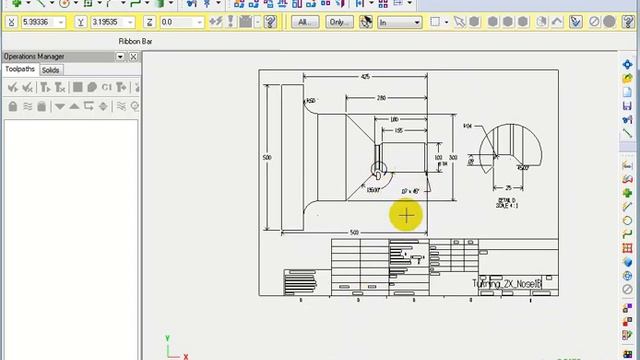Screen dimensions: 640x360
Task: Move insert arrow up one item
Action: [x=74, y=106]
